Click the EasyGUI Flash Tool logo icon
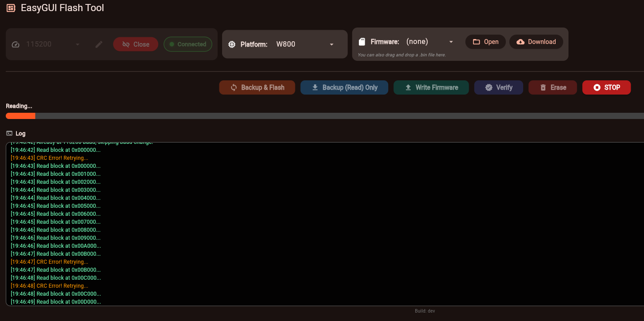Screen dimensions: 644x321 (x=11, y=8)
